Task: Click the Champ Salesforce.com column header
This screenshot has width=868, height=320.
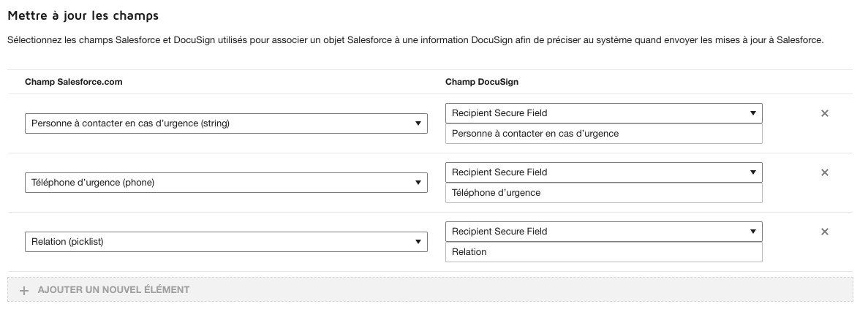Action: tap(73, 82)
